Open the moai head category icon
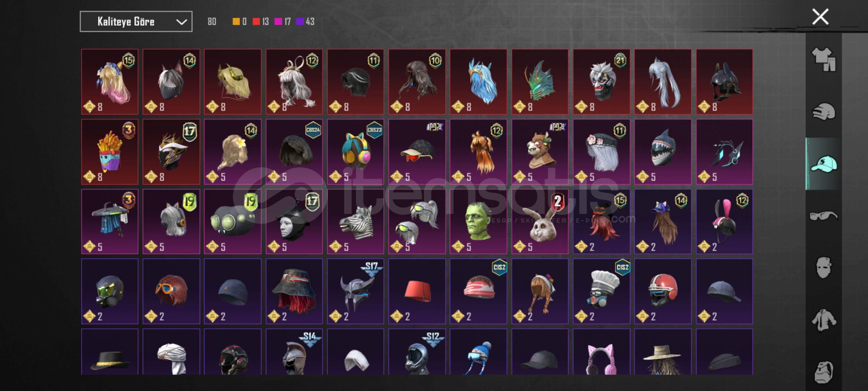 pyautogui.click(x=824, y=372)
